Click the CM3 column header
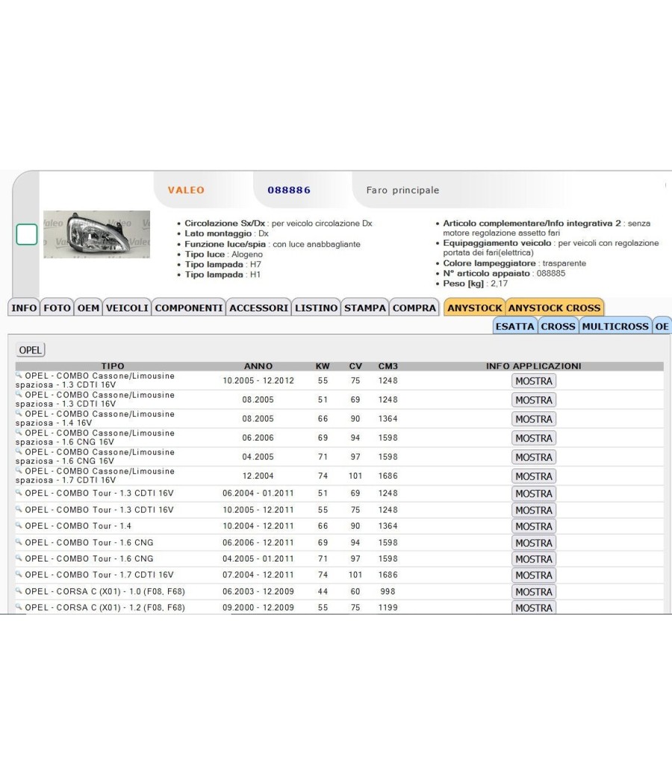 point(388,366)
